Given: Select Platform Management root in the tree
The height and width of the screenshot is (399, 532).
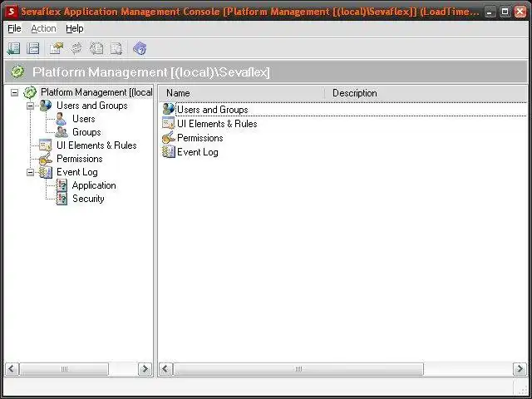Looking at the screenshot, I should (96, 92).
